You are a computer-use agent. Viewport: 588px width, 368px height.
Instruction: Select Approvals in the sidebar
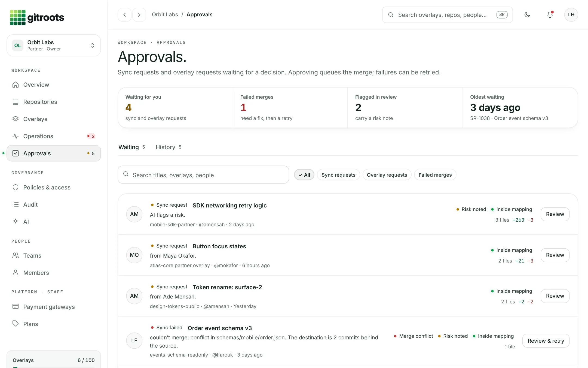pos(54,153)
